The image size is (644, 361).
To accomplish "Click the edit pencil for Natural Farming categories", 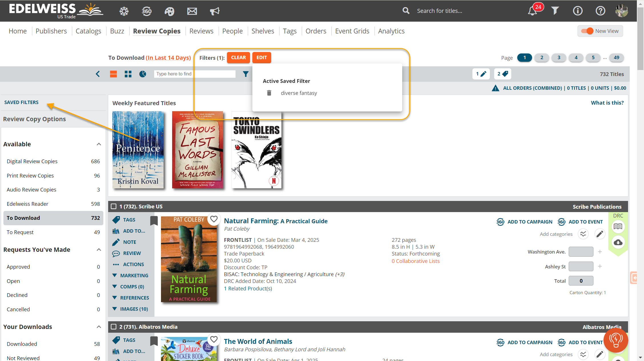I will click(x=600, y=234).
